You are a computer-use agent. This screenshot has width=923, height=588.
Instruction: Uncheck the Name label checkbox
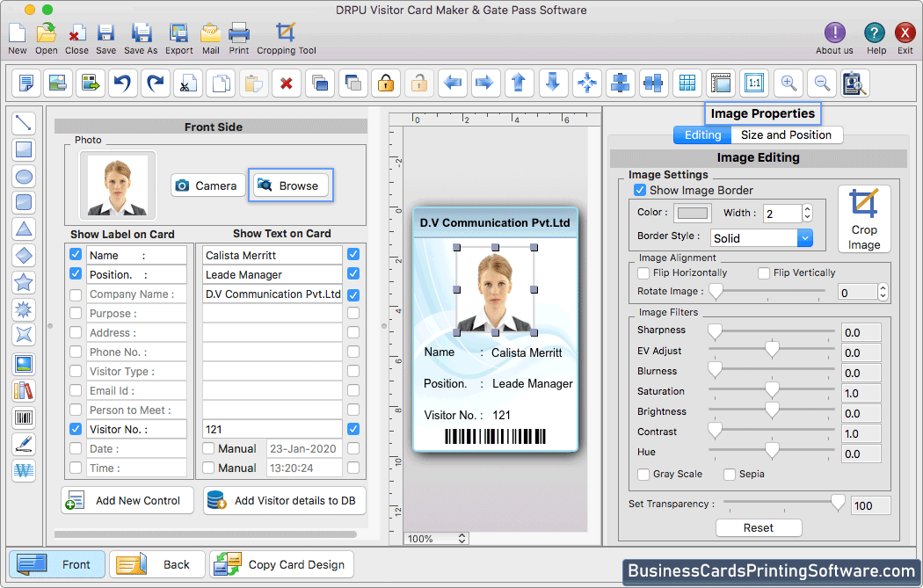click(76, 254)
